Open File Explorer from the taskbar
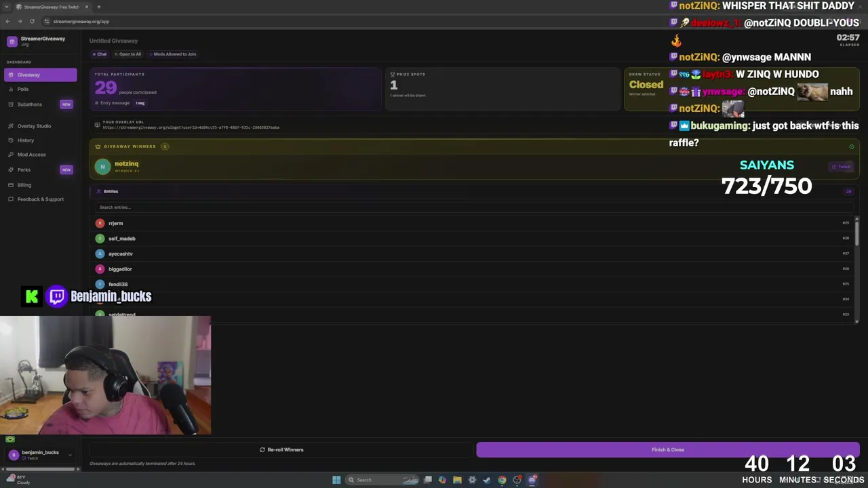 (457, 480)
